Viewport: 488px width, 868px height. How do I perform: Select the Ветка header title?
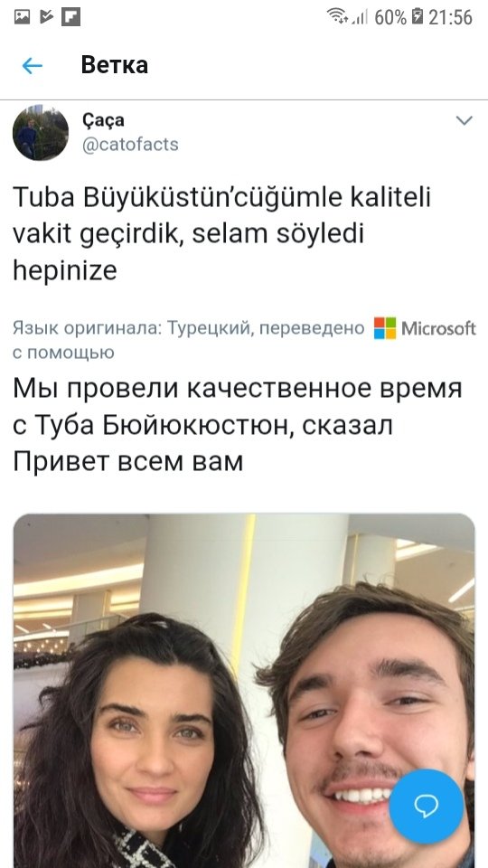coord(115,65)
